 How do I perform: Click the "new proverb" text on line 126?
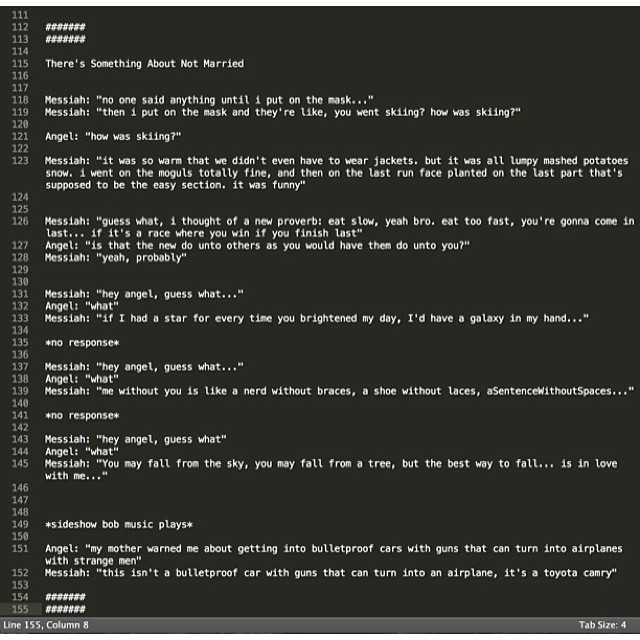click(x=289, y=220)
